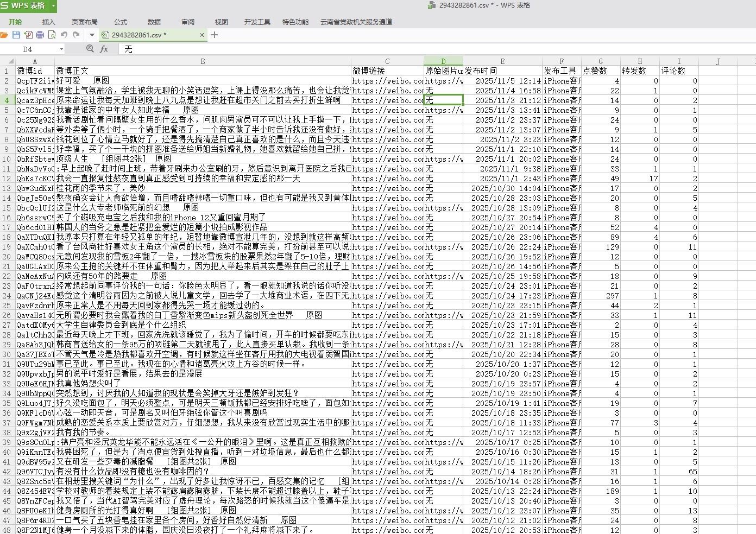Click the WPS 表格 application button
This screenshot has width=756, height=534.
click(24, 6)
